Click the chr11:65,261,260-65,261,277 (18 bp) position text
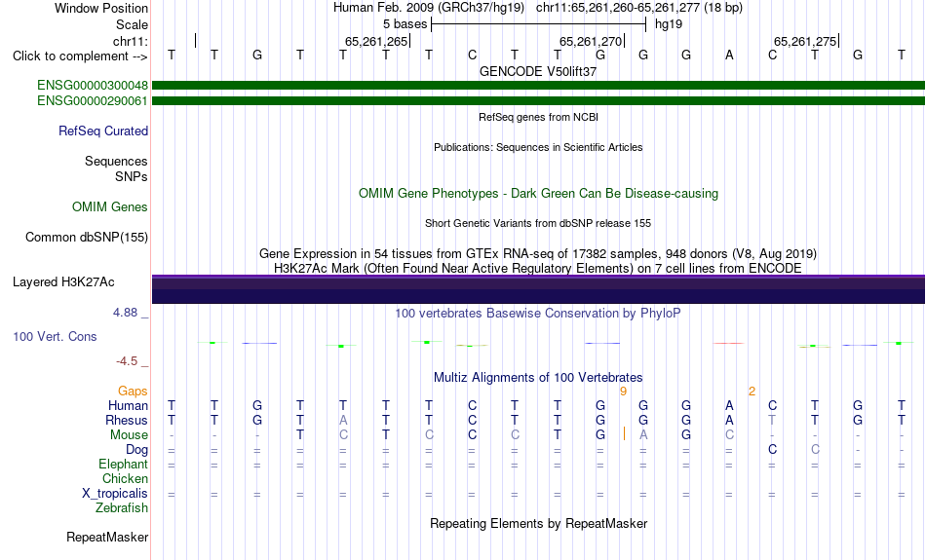 pyautogui.click(x=639, y=8)
